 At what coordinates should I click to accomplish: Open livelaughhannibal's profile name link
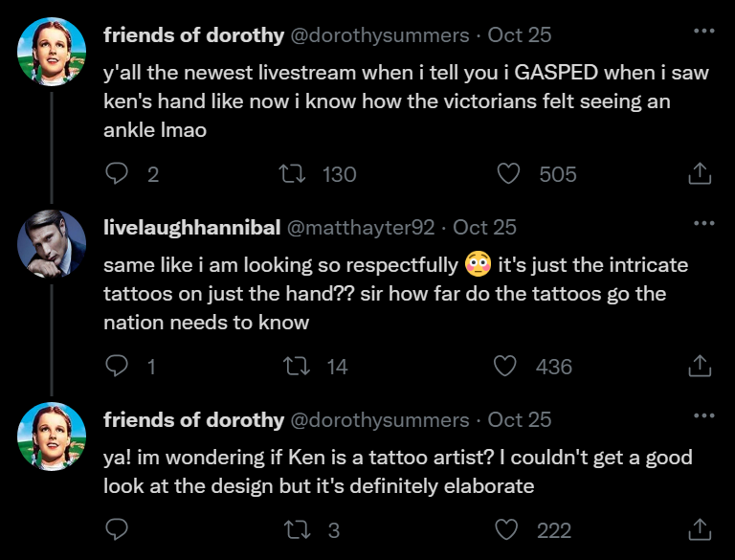(191, 227)
